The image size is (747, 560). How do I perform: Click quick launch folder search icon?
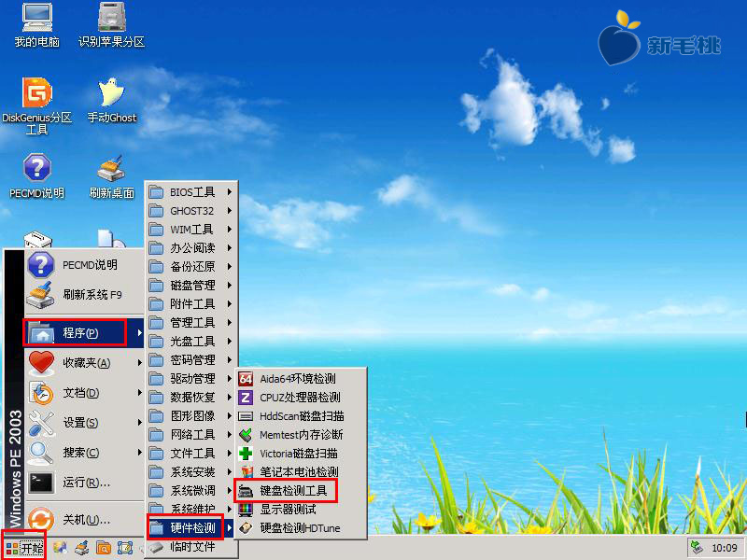tap(104, 548)
